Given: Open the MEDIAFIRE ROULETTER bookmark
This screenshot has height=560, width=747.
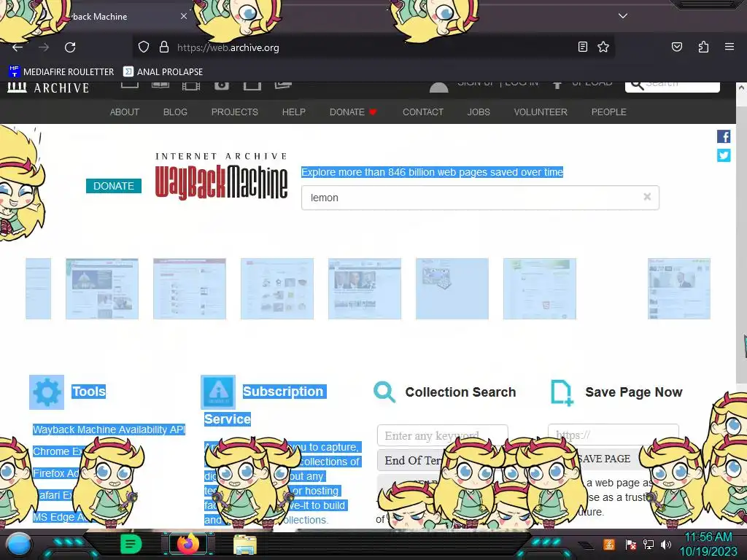Looking at the screenshot, I should (61, 72).
